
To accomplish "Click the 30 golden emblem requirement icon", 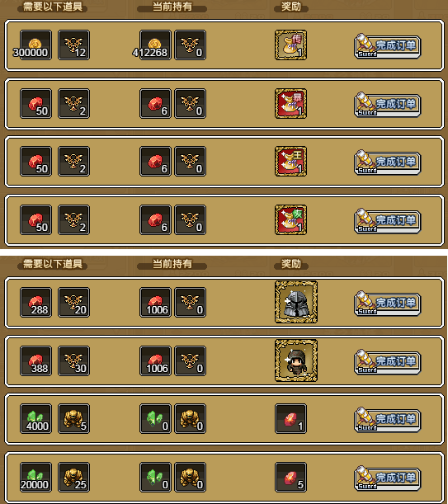I will 73,361.
